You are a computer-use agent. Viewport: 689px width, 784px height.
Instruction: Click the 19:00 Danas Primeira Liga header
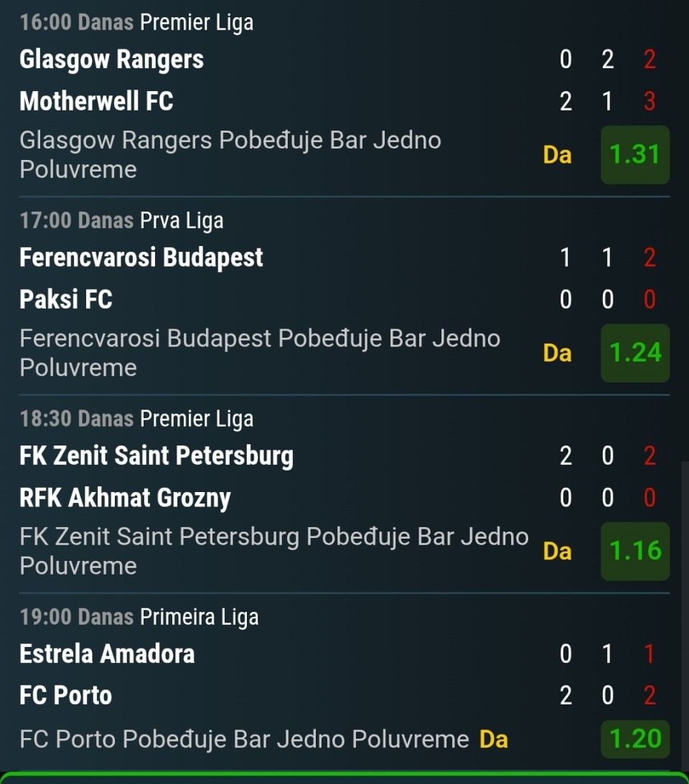[x=139, y=617]
